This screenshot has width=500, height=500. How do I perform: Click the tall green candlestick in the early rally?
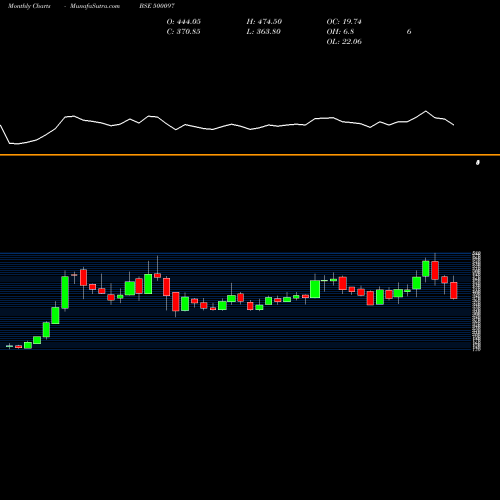click(65, 292)
